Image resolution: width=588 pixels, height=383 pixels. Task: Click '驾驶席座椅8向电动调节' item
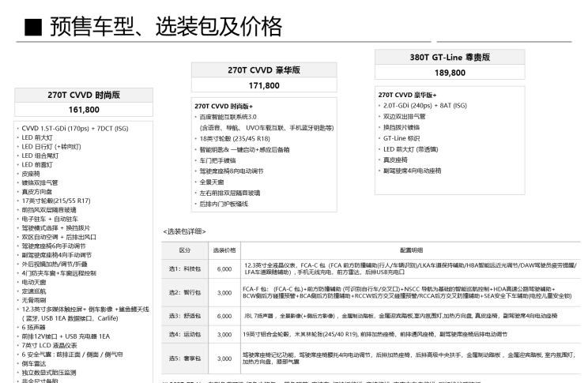click(232, 171)
